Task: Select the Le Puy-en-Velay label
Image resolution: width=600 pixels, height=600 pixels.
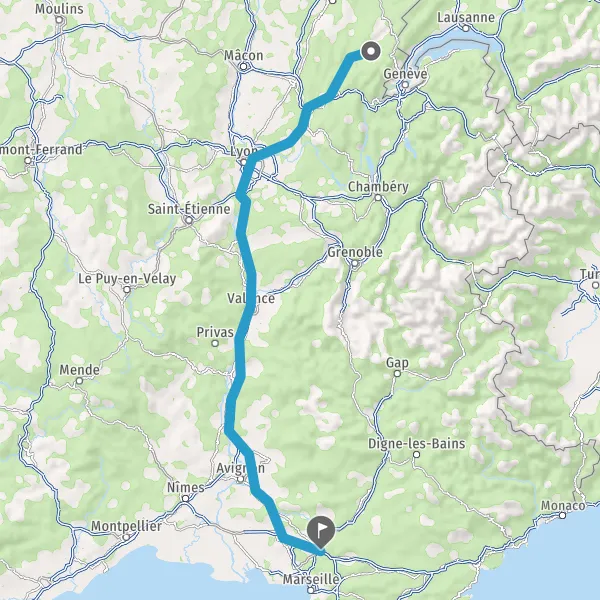Action: tap(127, 279)
